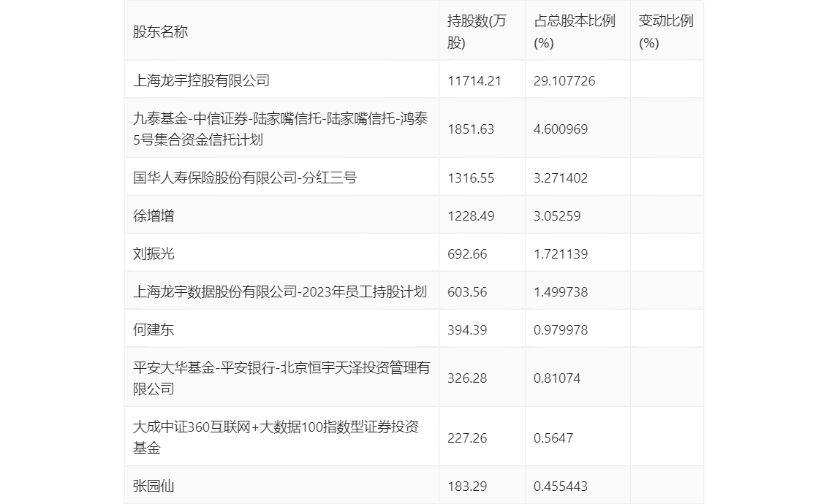Select shareholder 刘振光
Image resolution: width=829 pixels, height=504 pixels.
pos(154,253)
